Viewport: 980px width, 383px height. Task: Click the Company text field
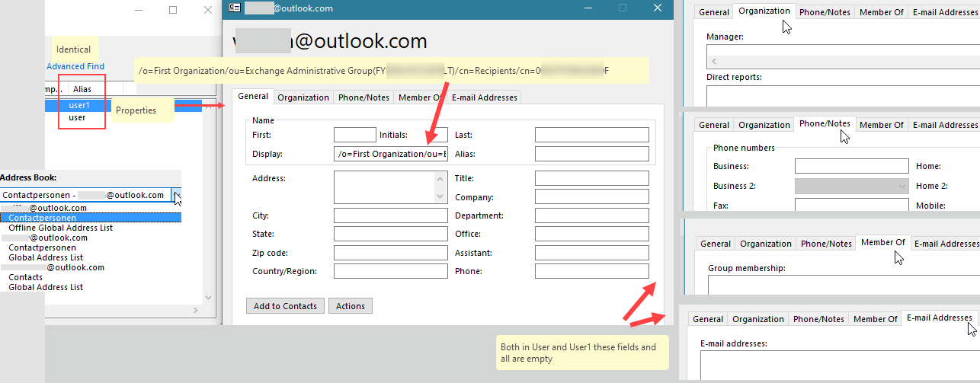[x=591, y=197]
